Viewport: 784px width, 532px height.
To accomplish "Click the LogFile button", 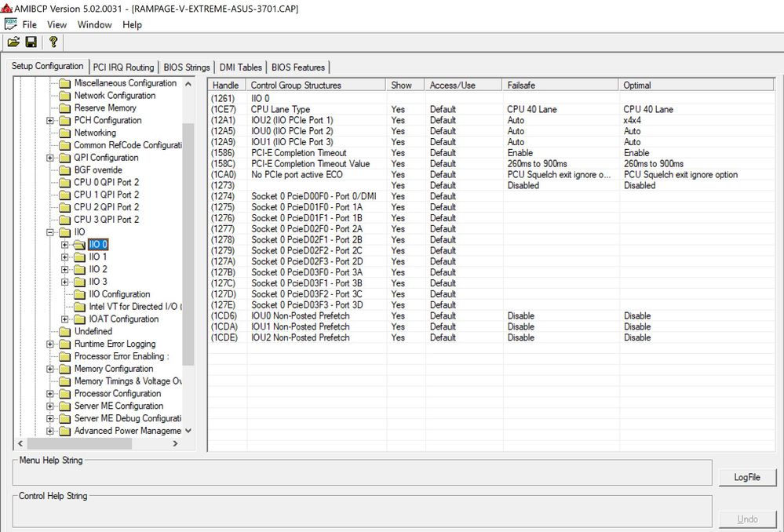I will click(747, 478).
